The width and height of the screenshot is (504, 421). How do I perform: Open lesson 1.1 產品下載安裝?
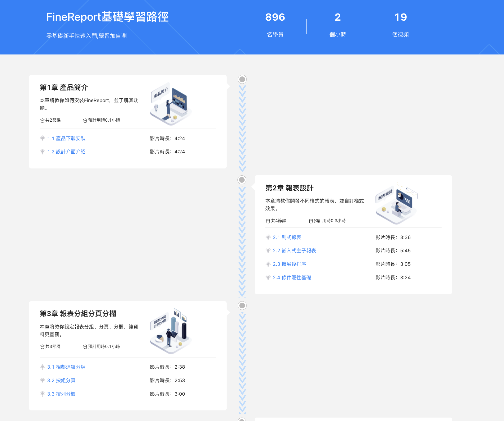[x=66, y=138]
